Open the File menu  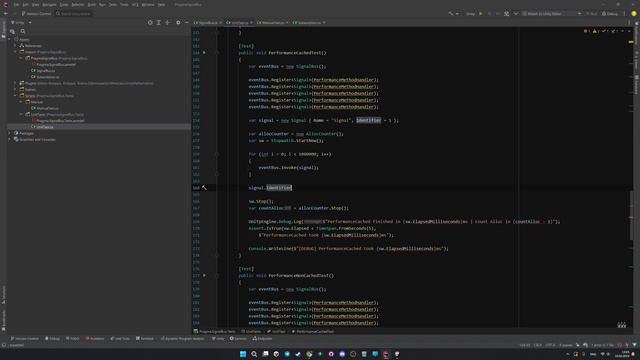(x=16, y=4)
